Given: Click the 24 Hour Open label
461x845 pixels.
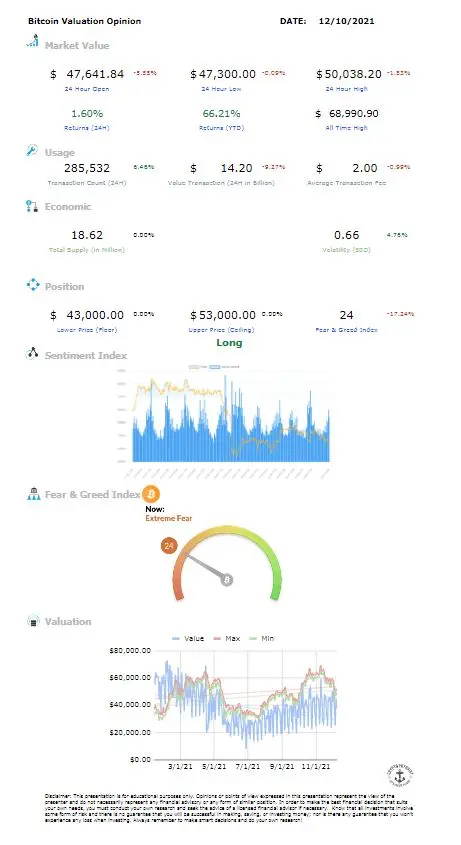Looking at the screenshot, I should click(87, 89).
